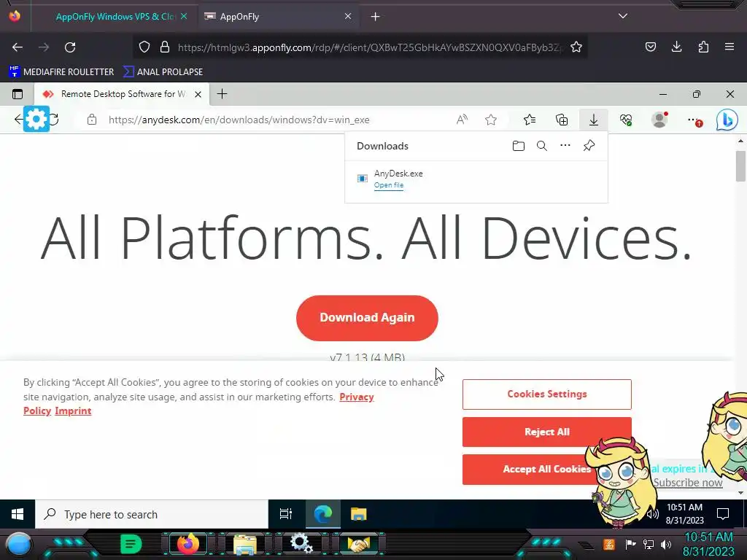Click the Type here to search box

(x=152, y=514)
